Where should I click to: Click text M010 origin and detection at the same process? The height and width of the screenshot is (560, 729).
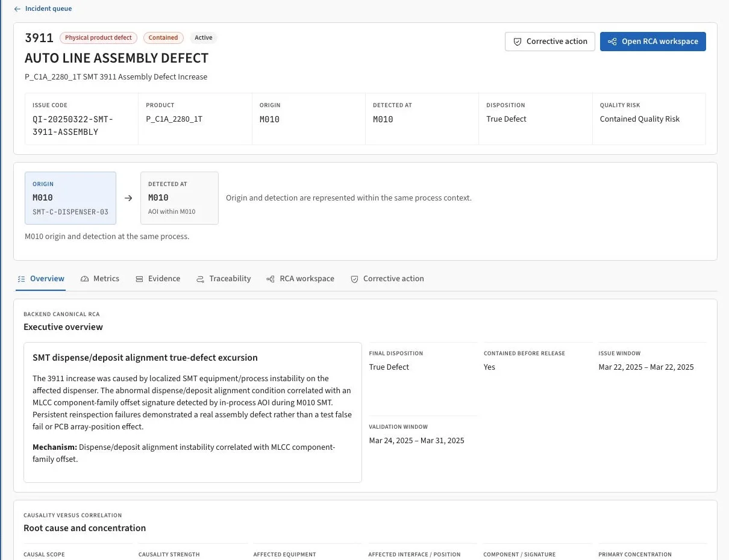107,237
